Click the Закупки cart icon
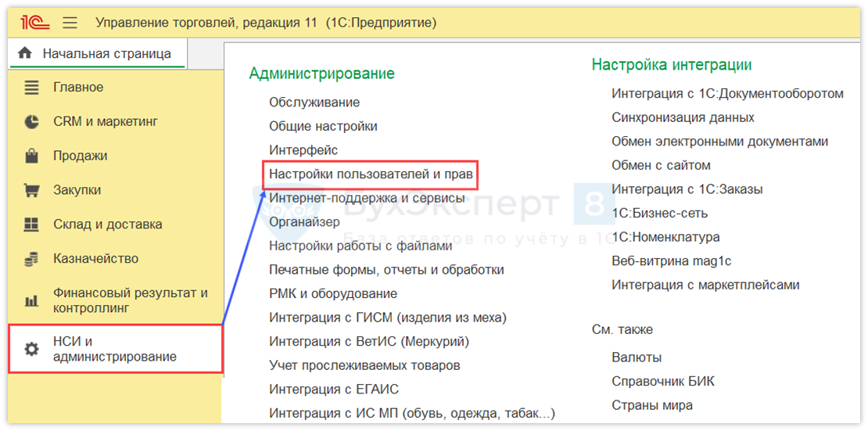 [x=32, y=191]
